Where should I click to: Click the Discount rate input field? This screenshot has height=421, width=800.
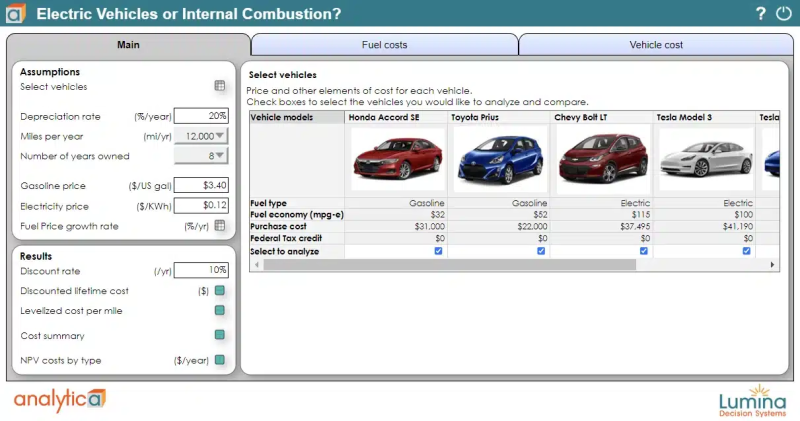(x=201, y=270)
